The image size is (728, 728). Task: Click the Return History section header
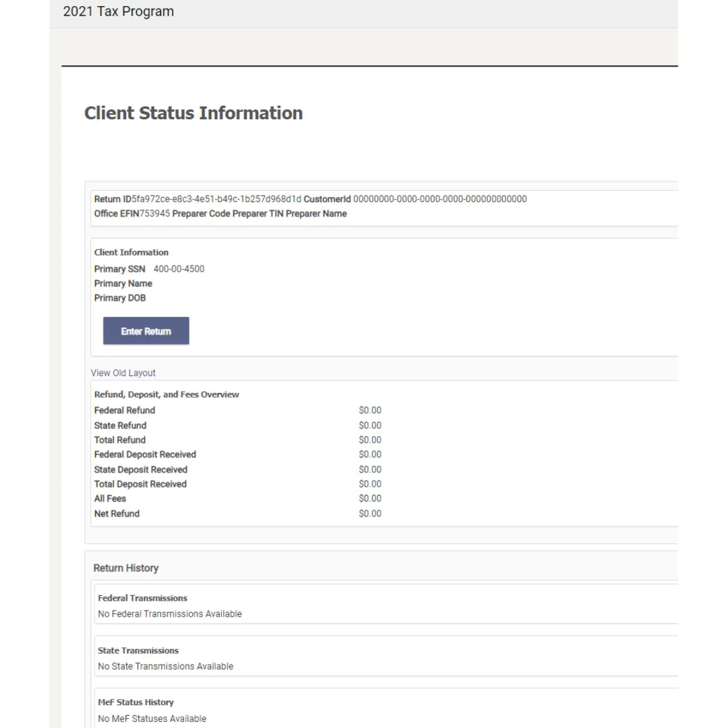pos(126,568)
